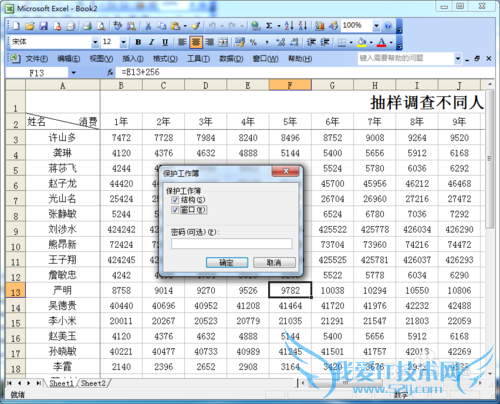Toggle Underline formatting
The width and height of the screenshot is (500, 404).
pyautogui.click(x=165, y=42)
